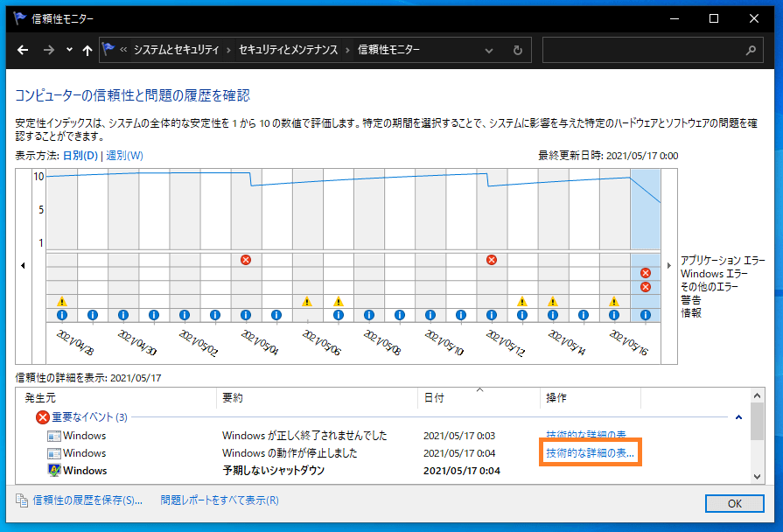Click 問題レポートをすべて表示(R) link

pos(220,500)
